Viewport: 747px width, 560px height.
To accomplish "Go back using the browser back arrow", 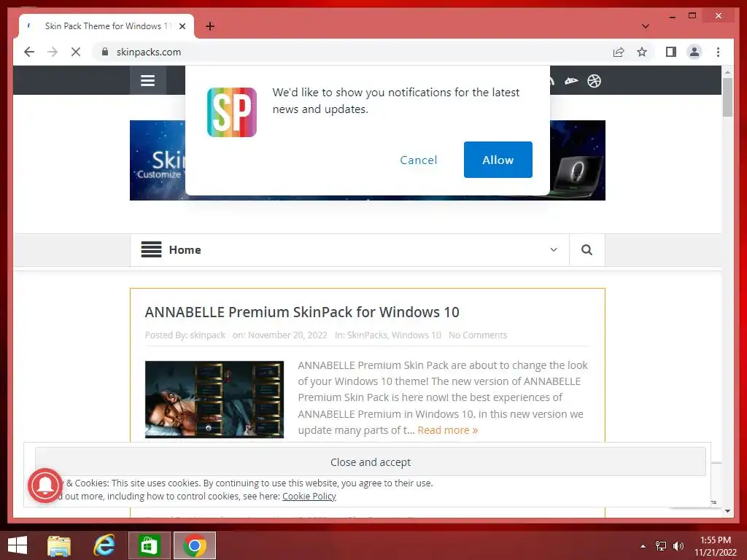I will [x=29, y=52].
